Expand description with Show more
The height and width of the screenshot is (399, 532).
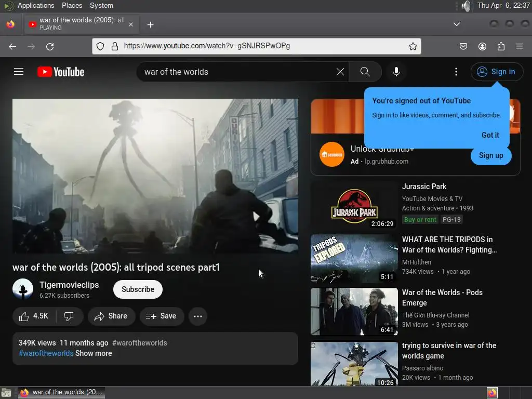click(94, 353)
